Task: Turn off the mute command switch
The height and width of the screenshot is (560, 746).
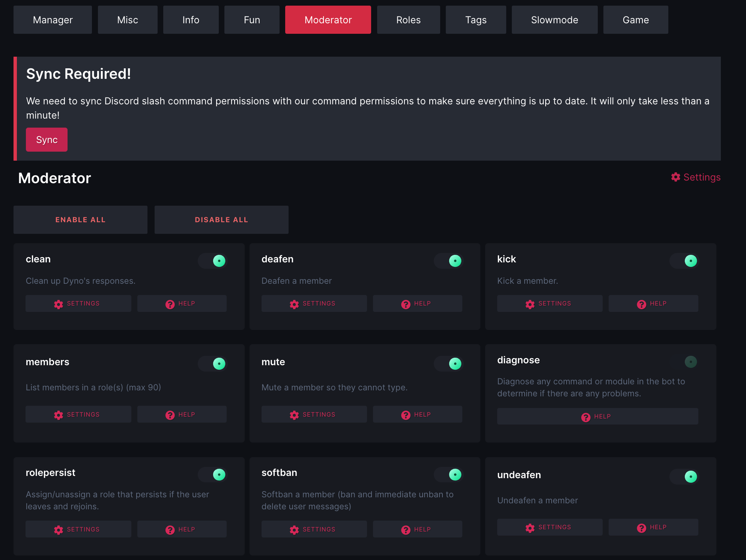Action: [449, 364]
